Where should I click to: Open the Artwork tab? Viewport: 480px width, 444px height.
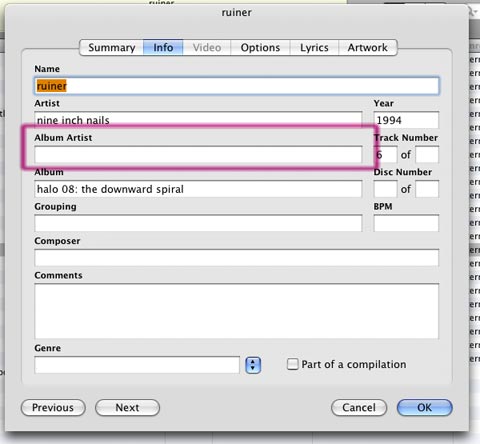tap(368, 48)
